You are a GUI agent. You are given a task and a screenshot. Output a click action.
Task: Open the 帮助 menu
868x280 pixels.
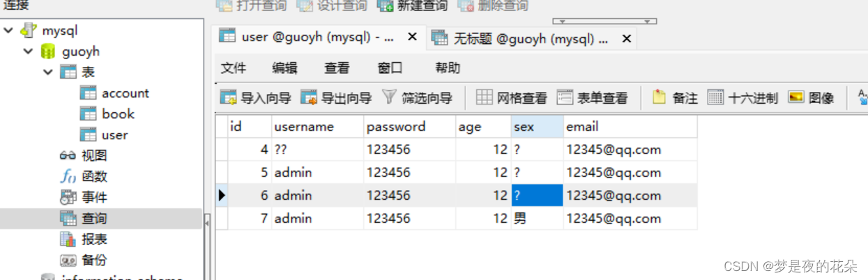[448, 68]
